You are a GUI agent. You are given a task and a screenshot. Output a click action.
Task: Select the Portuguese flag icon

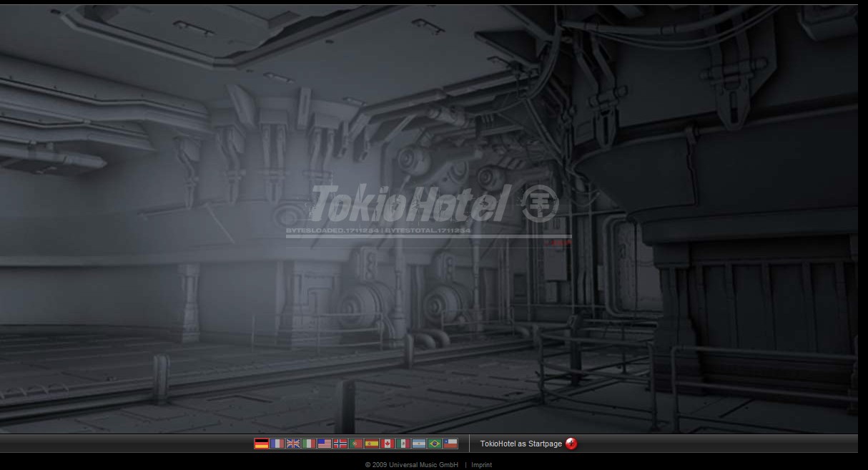(356, 444)
